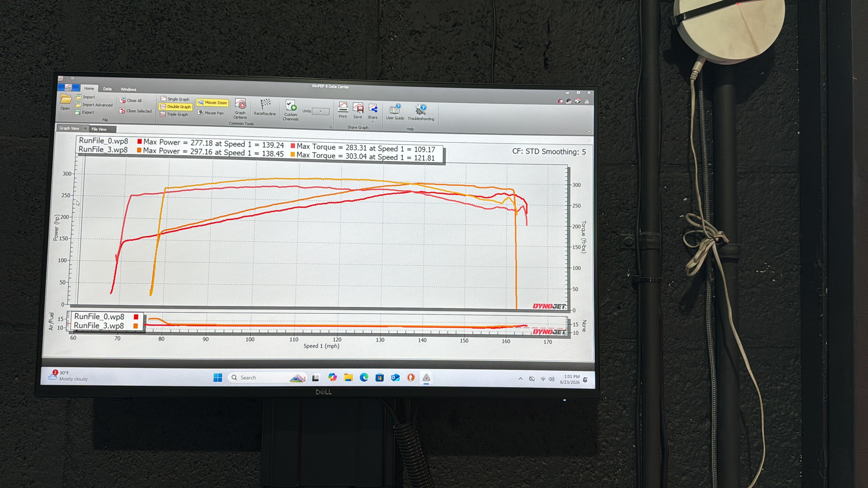Switch to the Data ribbon tab
Screen dimensions: 868x488
108,89
